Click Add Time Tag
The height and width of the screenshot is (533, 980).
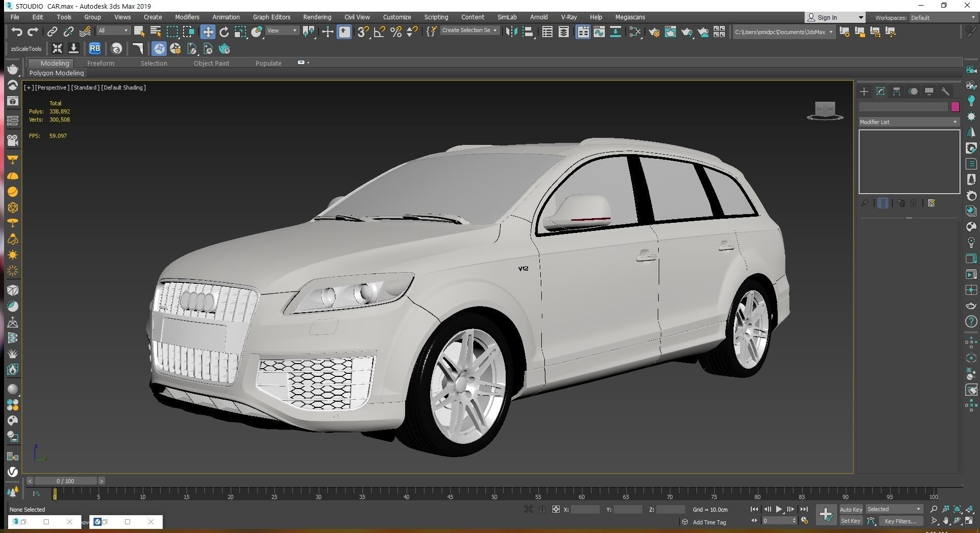pyautogui.click(x=709, y=522)
